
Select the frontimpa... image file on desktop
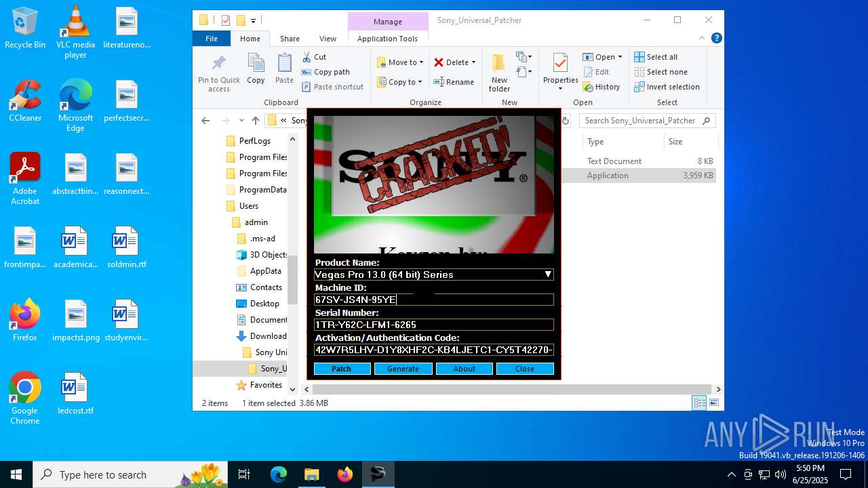(25, 247)
